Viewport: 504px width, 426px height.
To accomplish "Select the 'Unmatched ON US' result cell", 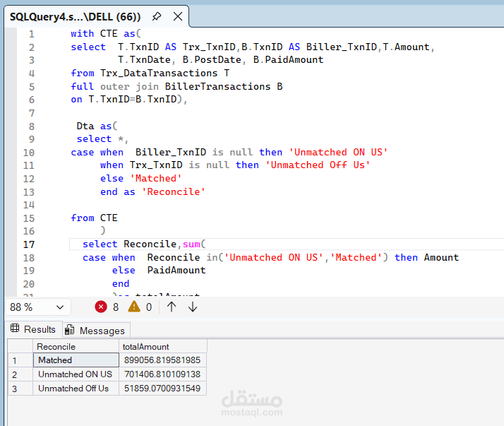I will (x=76, y=374).
